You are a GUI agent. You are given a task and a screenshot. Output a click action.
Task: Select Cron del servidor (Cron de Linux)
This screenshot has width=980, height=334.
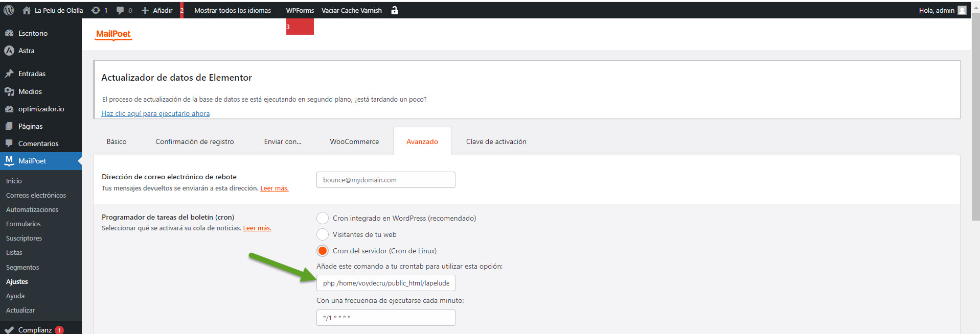[323, 251]
